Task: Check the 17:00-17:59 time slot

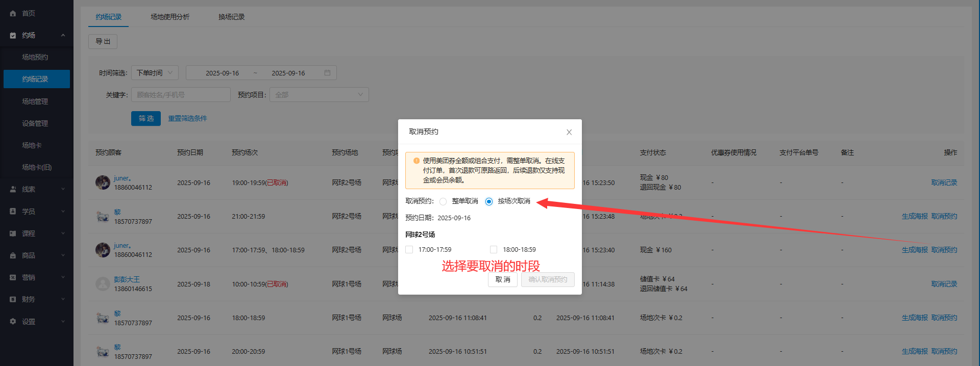Action: [x=409, y=250]
